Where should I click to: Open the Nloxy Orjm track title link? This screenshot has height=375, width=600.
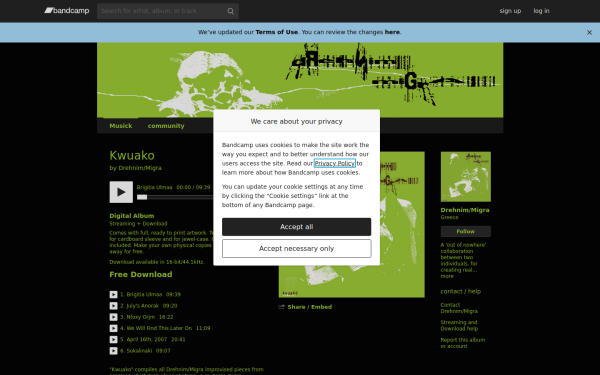coord(141,317)
